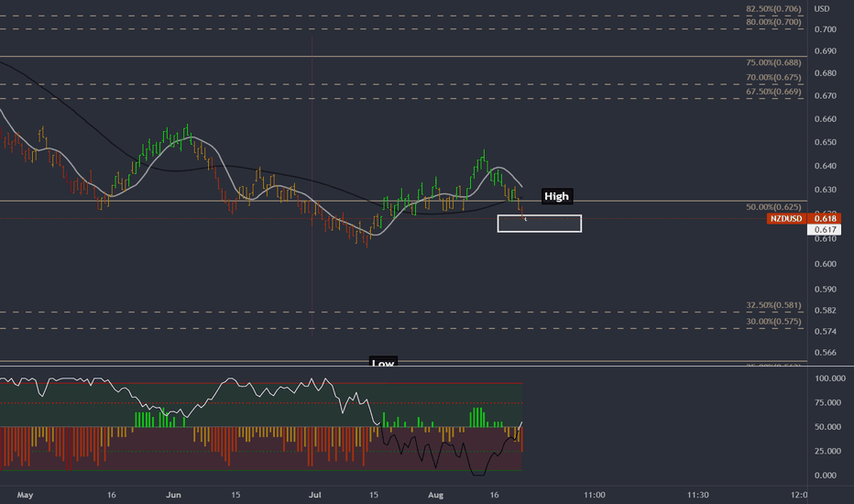
Task: Click the May label on the time axis
Action: [x=25, y=495]
